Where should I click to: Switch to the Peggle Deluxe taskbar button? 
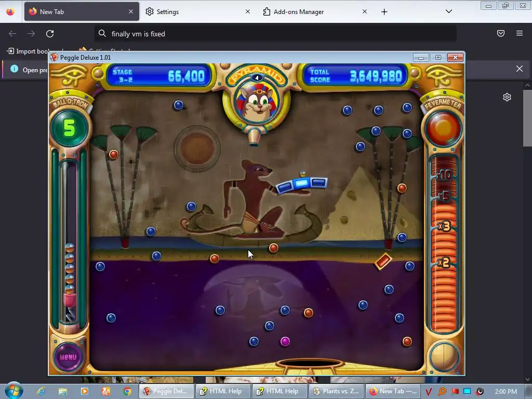click(x=166, y=391)
